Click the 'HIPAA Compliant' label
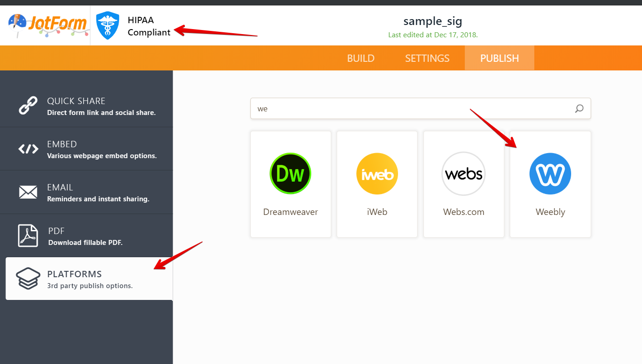642x364 pixels. point(149,26)
